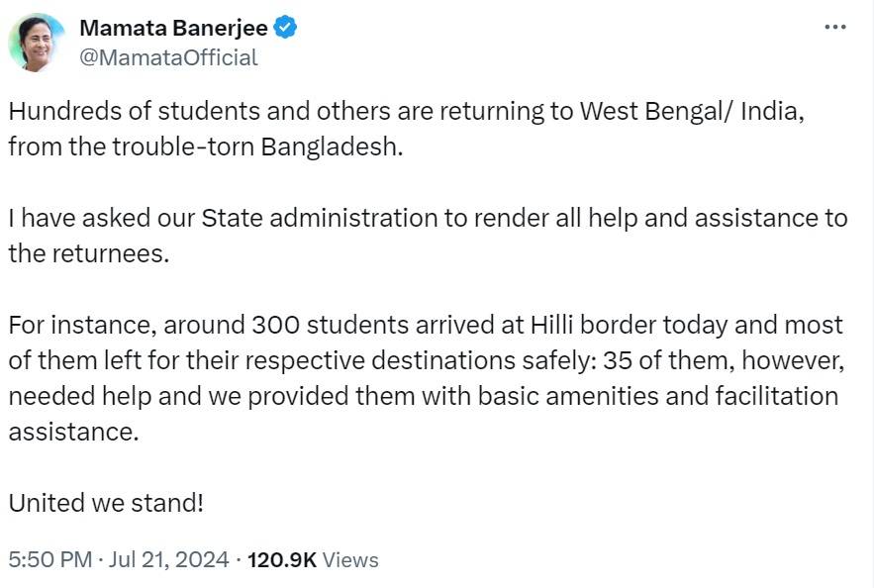Click the 'United we stand!' line
874x588 pixels.
click(106, 503)
